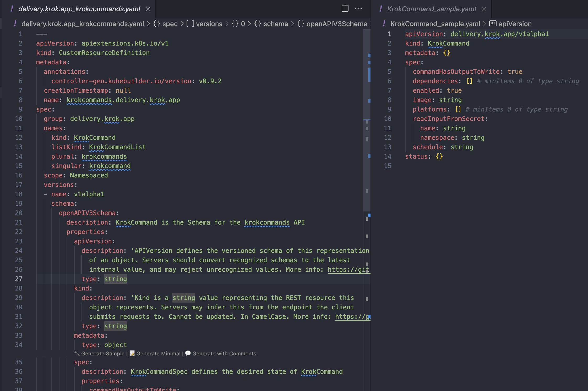Click 'creationTimestamp' key on line 7
The width and height of the screenshot is (588, 391).
76,91
